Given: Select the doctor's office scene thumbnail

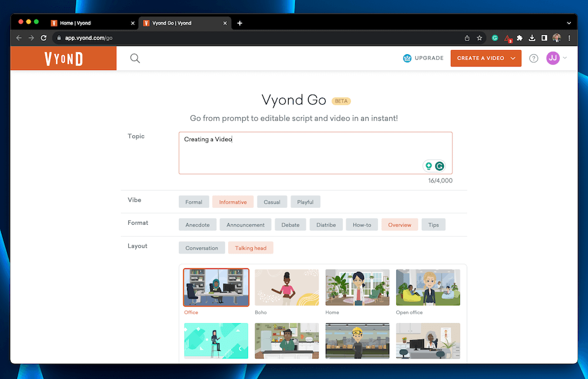Looking at the screenshot, I should click(x=428, y=341).
